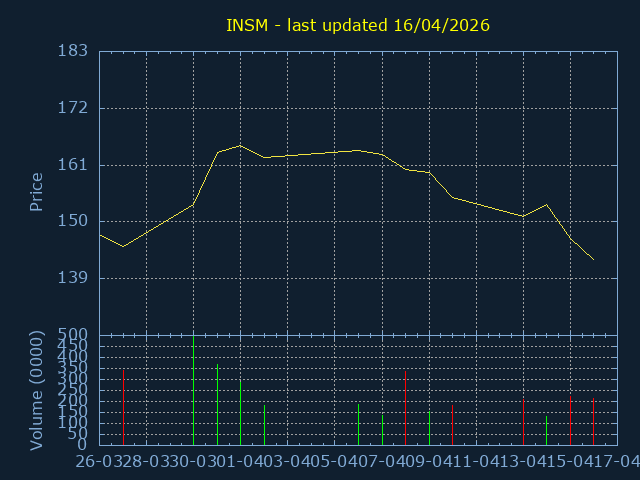The width and height of the screenshot is (640, 480).
Task: Click the 17-04 date label
Action: (616, 461)
